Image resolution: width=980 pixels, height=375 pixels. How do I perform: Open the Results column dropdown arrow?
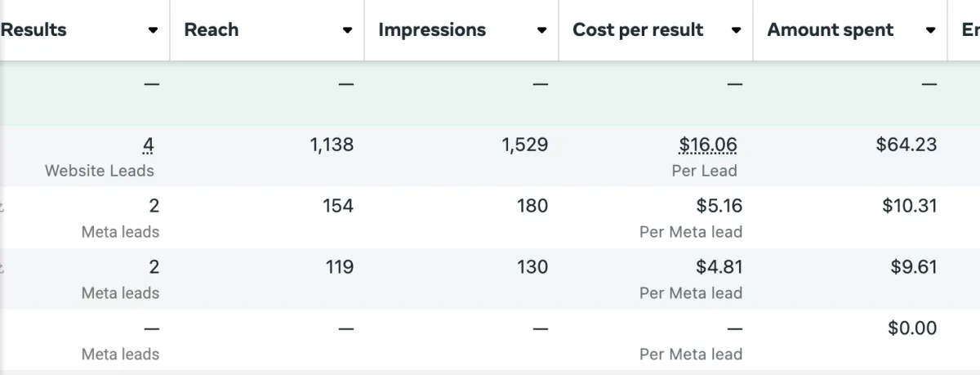(x=153, y=31)
